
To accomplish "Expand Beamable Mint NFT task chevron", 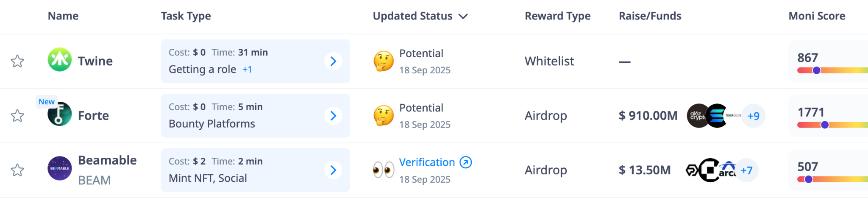I will (334, 170).
